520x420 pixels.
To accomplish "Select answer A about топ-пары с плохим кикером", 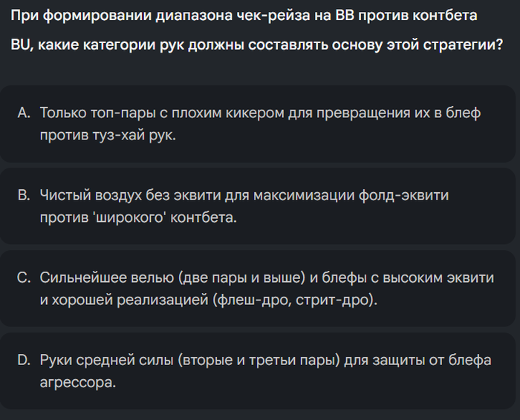I will (x=258, y=124).
